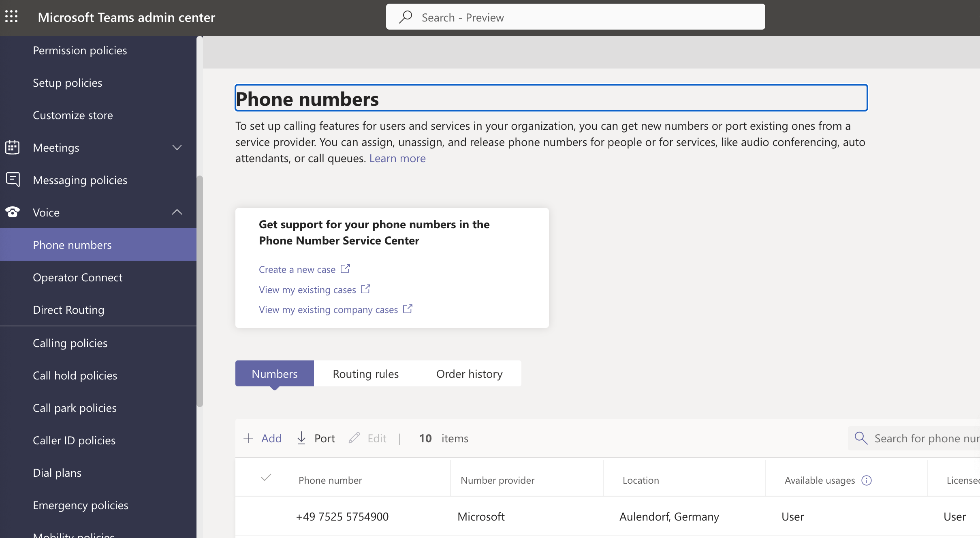Toggle the select-all checkmark in table header
The width and height of the screenshot is (980, 538).
[x=266, y=477]
